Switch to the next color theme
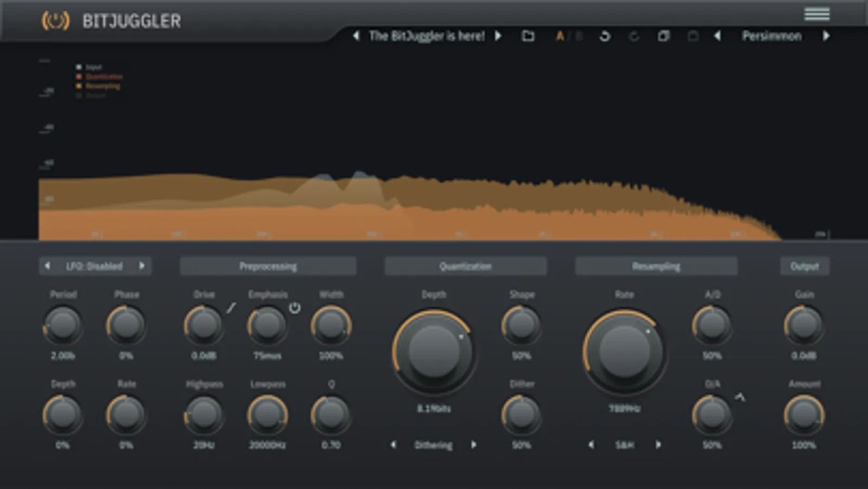The image size is (868, 489). [x=826, y=36]
